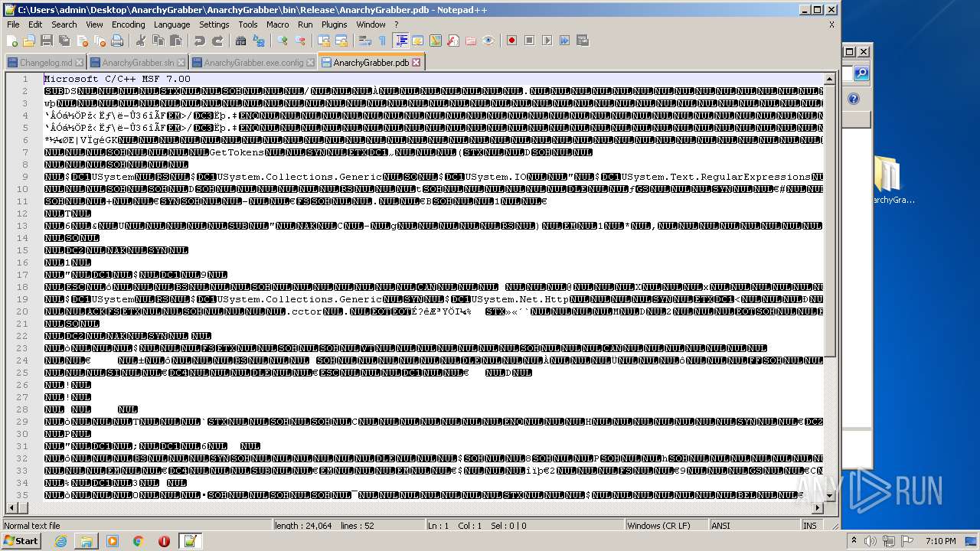The width and height of the screenshot is (980, 551).
Task: Open the Edit menu
Action: tap(35, 24)
